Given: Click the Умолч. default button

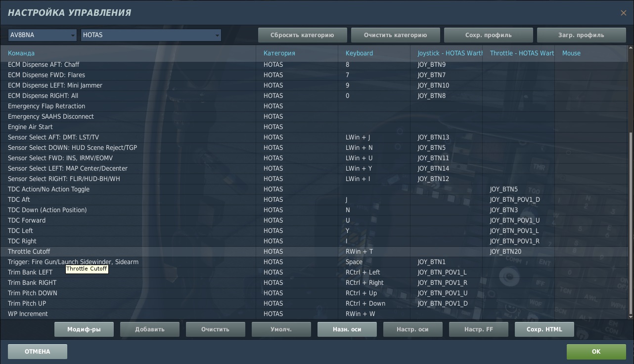Looking at the screenshot, I should tap(281, 329).
